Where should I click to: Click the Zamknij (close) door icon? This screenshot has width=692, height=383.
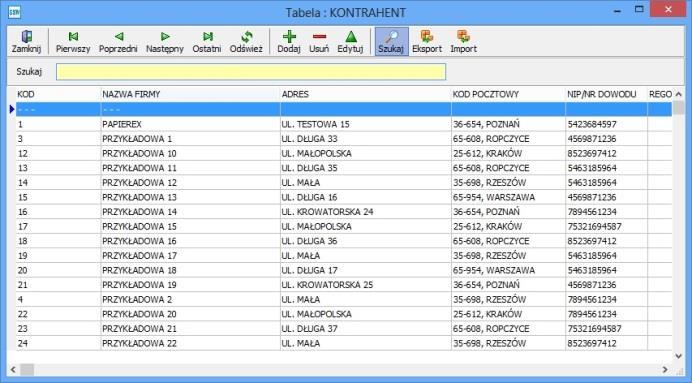click(x=26, y=36)
